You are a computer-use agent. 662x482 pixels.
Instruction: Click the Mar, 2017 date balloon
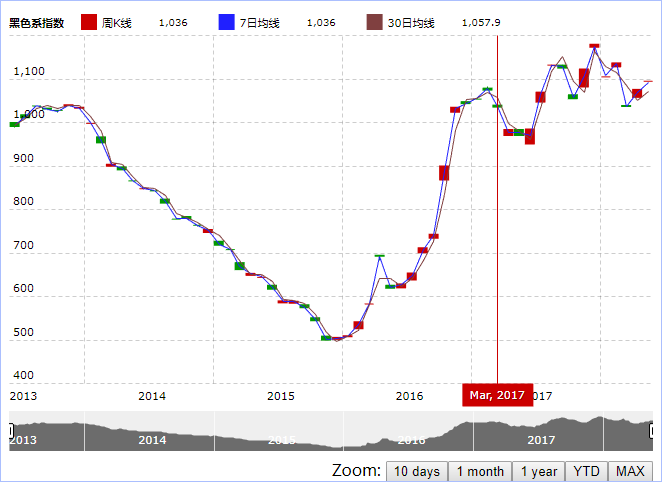[497, 395]
